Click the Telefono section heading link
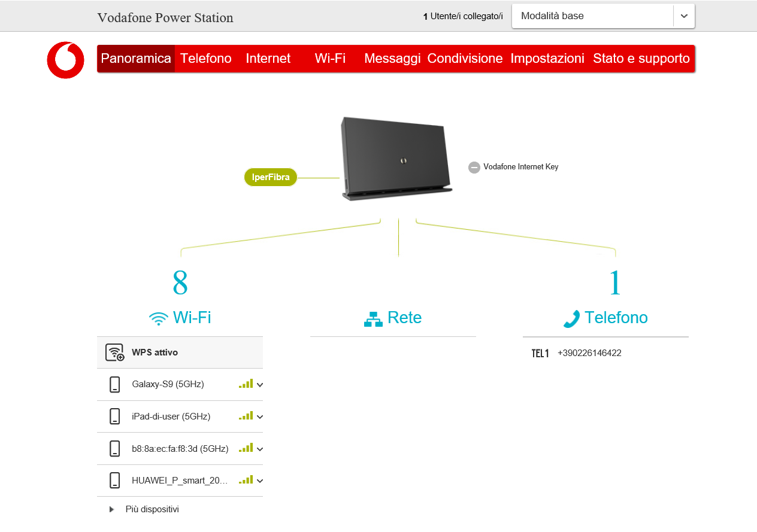This screenshot has width=757, height=532. click(x=616, y=318)
